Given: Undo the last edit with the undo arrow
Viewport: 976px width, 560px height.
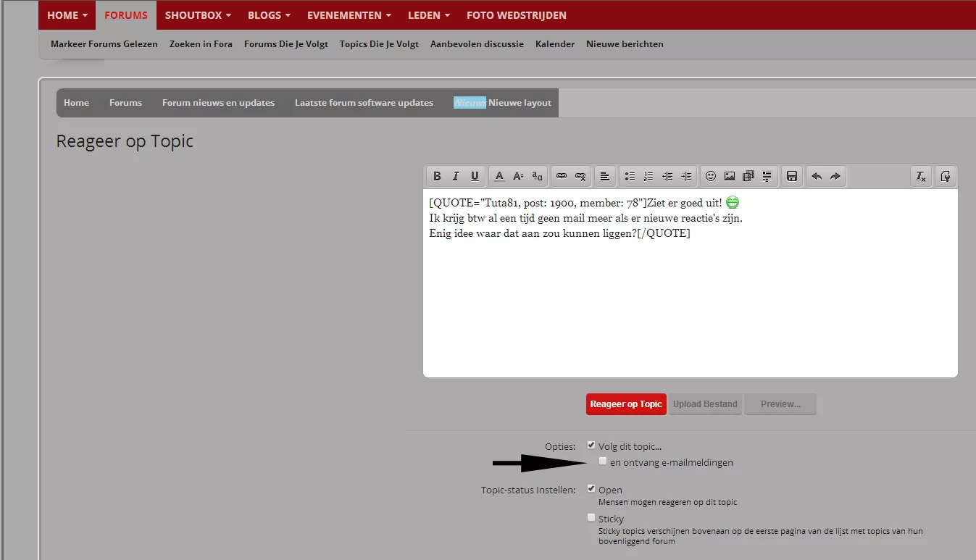Looking at the screenshot, I should click(x=817, y=176).
